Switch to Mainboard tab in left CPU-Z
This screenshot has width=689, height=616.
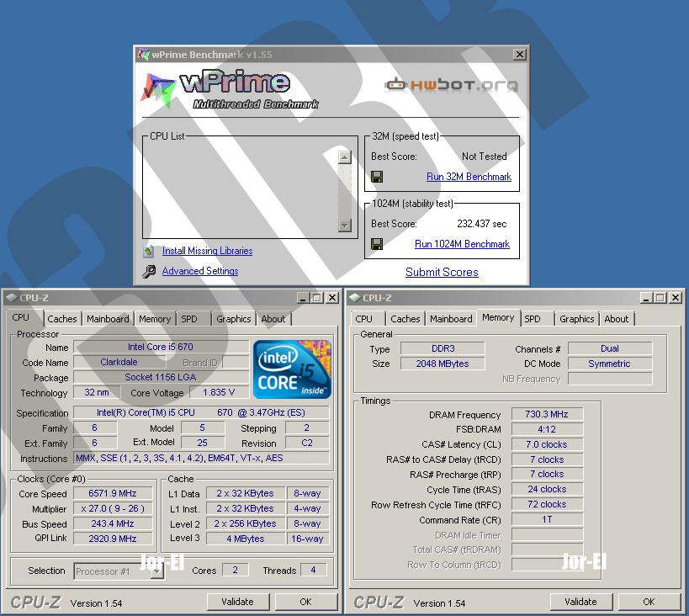(108, 319)
